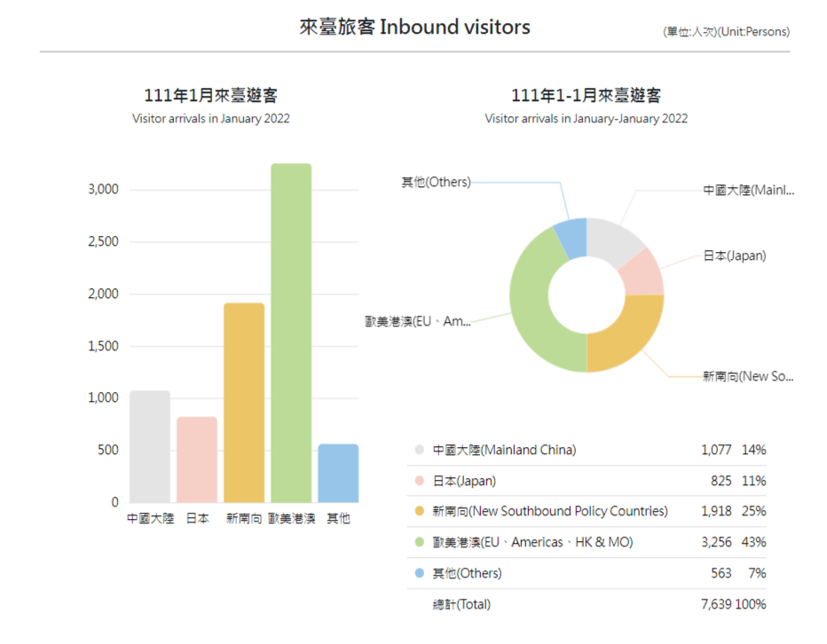Select the blue donut chart segment

pyautogui.click(x=571, y=236)
